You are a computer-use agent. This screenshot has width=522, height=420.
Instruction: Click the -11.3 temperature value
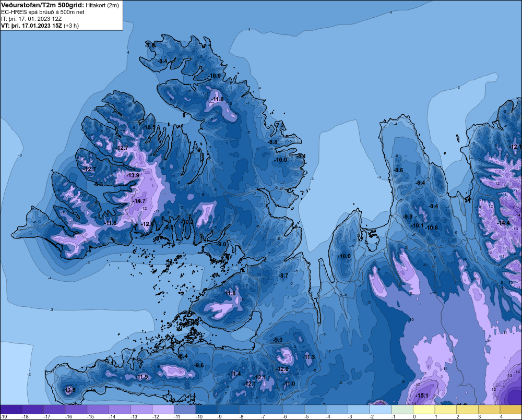coord(309,357)
